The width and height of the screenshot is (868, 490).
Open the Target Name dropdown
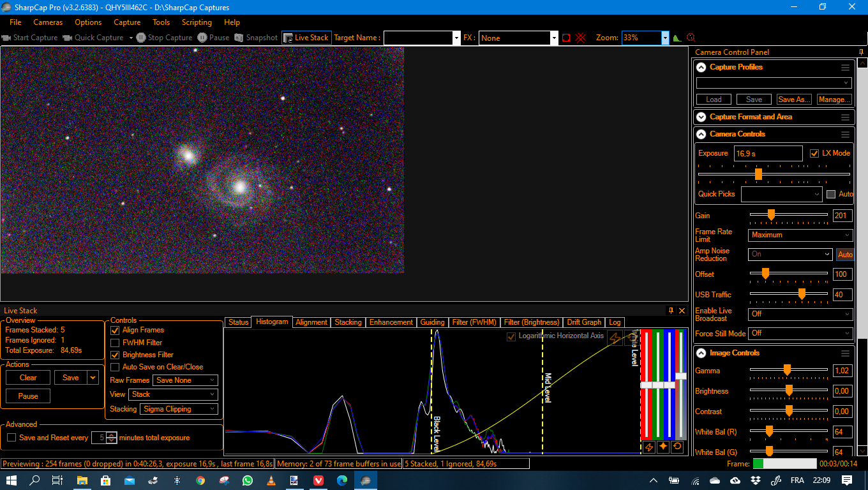(456, 38)
